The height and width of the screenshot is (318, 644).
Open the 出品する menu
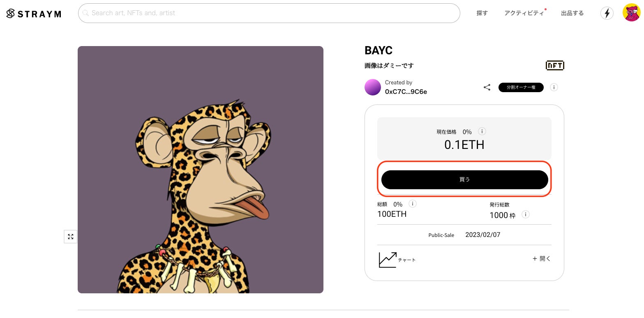[572, 13]
